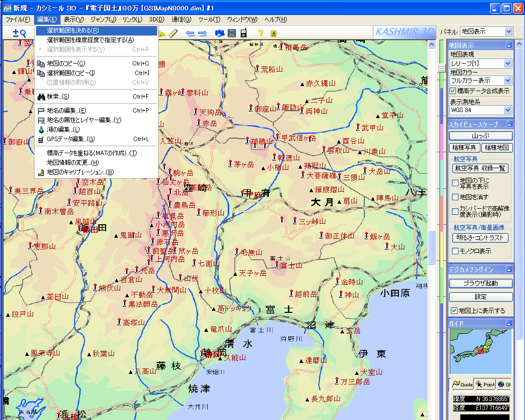The image size is (525, 420).
Task: Click the 設定 button in デジカメプラグイン
Action: 480,297
